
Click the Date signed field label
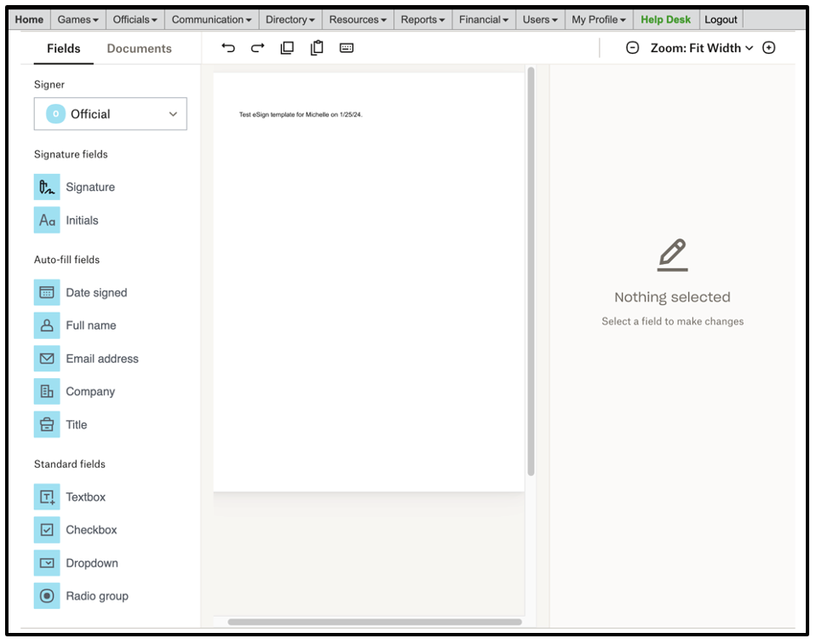click(x=96, y=293)
